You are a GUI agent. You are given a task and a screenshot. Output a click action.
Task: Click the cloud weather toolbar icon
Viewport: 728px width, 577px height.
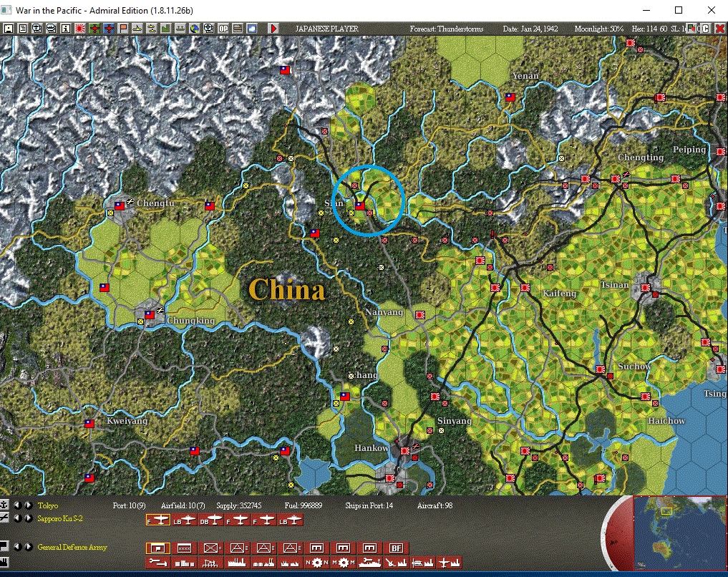coord(252,29)
